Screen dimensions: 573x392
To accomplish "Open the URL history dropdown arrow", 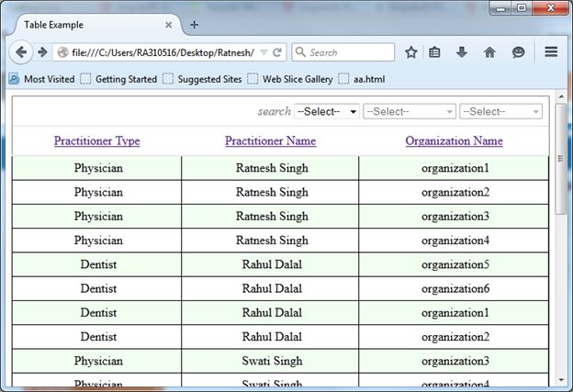I will point(264,52).
